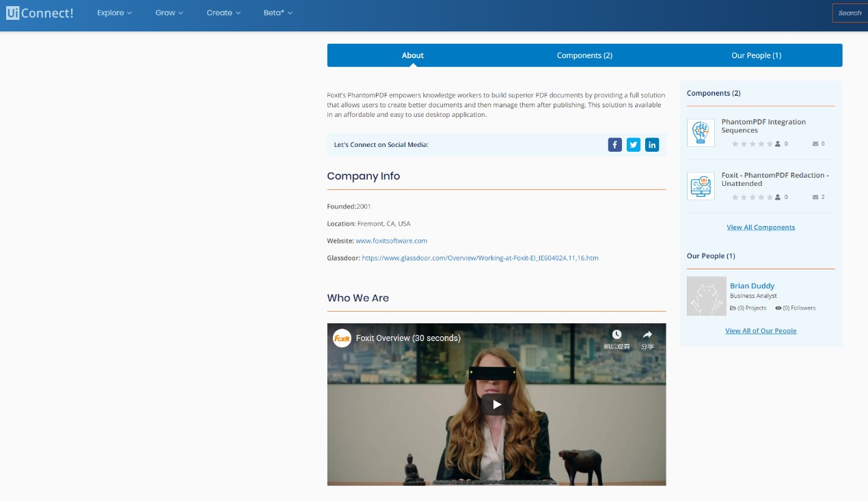Open the www.foxitsoftware.com website link

pos(392,241)
